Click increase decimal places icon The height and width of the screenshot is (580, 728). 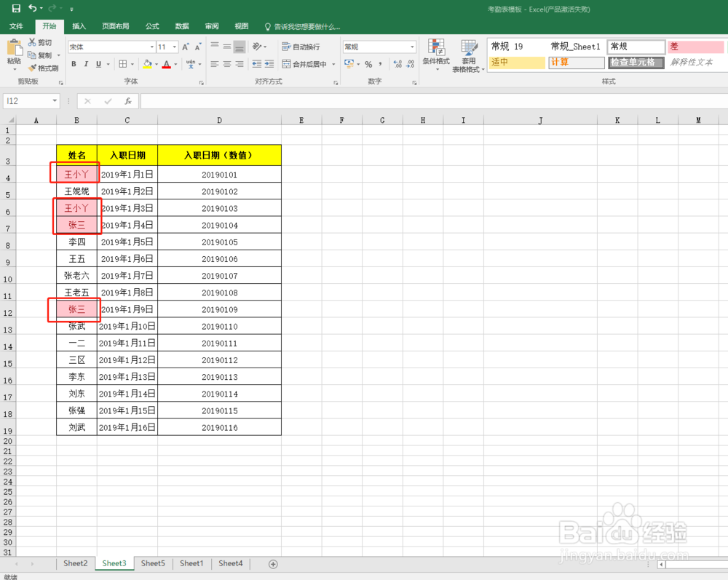397,64
